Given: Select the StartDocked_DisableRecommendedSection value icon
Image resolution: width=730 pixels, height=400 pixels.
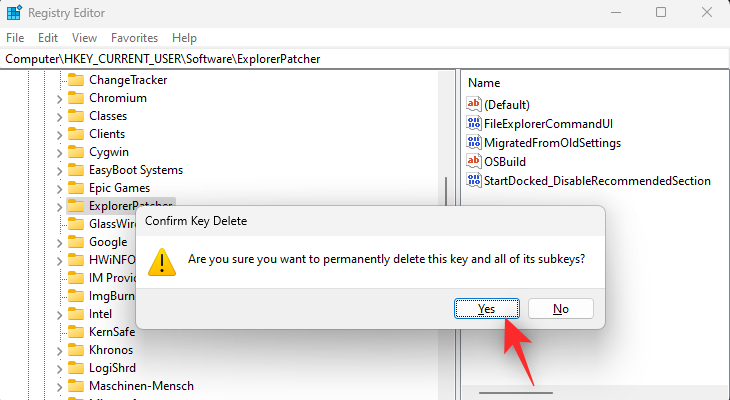Looking at the screenshot, I should pyautogui.click(x=473, y=181).
